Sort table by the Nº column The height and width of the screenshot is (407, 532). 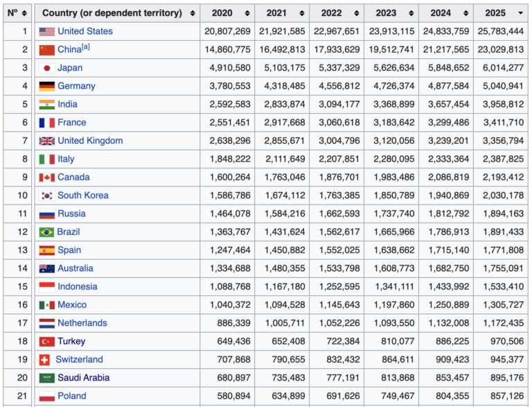click(x=18, y=13)
